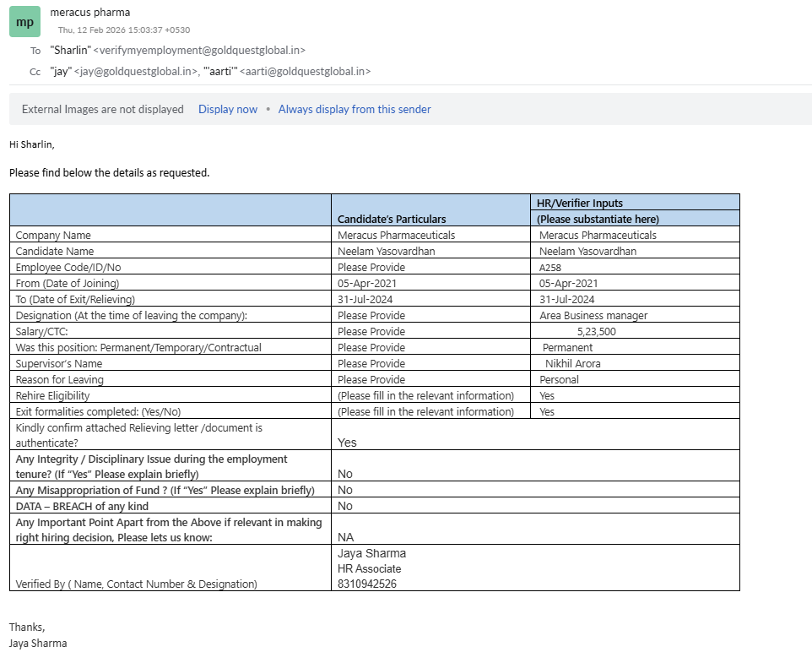Click the "Display now" link
The width and height of the screenshot is (812, 652).
[228, 109]
